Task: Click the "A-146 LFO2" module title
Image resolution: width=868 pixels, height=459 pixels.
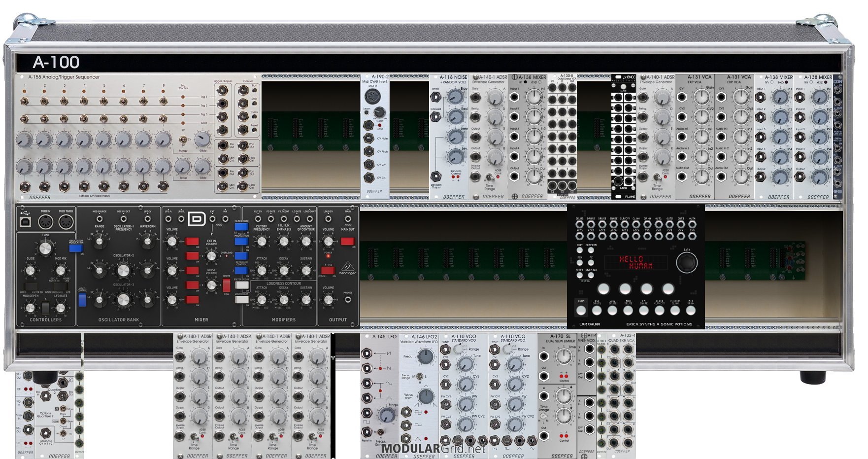Action: coord(424,337)
